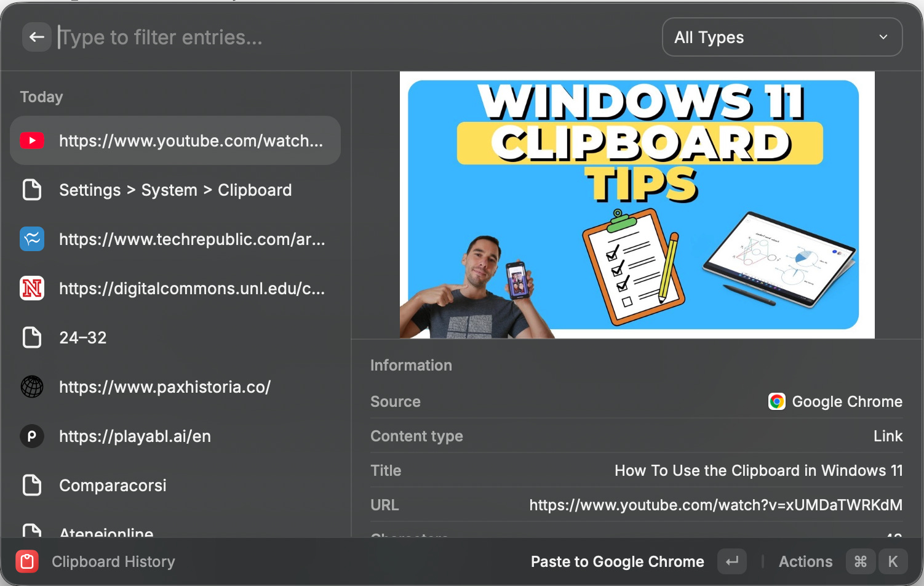Image resolution: width=924 pixels, height=586 pixels.
Task: Select the digitalcommons.unl.edu entry
Action: click(x=175, y=288)
